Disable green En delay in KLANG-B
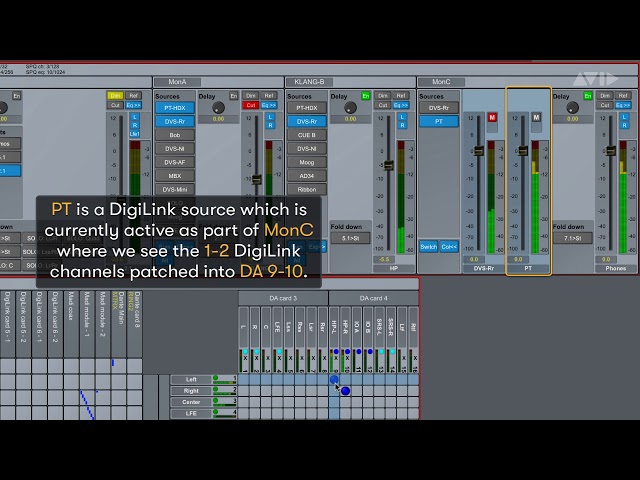This screenshot has width=640, height=480. (x=366, y=96)
